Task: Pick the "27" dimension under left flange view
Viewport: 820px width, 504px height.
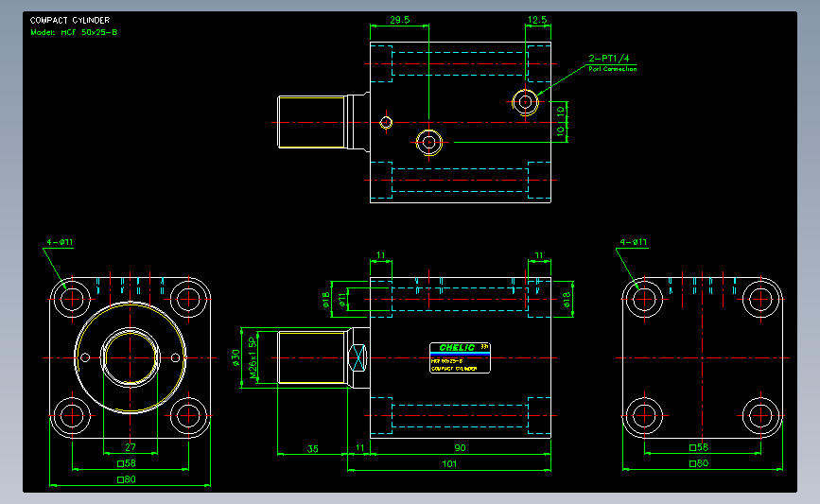Action: tap(131, 447)
